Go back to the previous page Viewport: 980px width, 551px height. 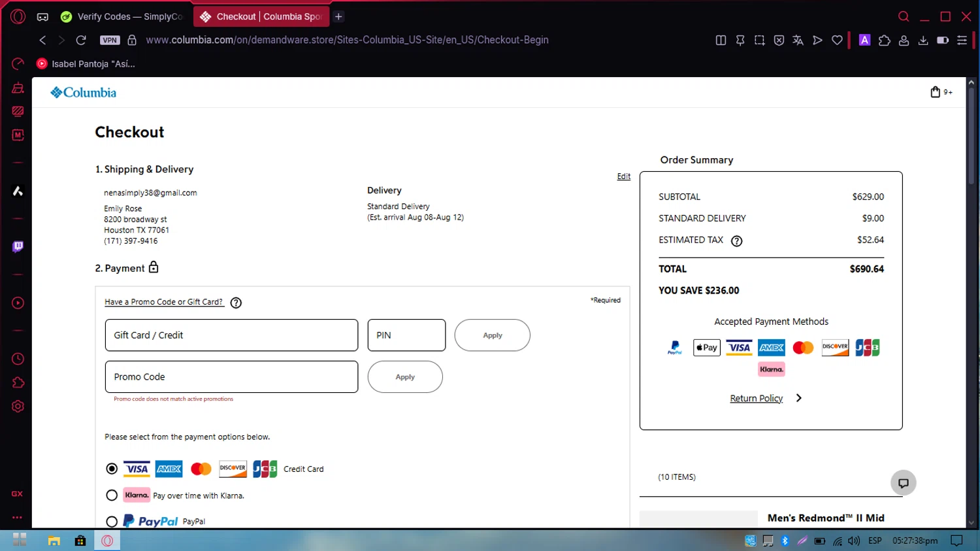coord(42,40)
